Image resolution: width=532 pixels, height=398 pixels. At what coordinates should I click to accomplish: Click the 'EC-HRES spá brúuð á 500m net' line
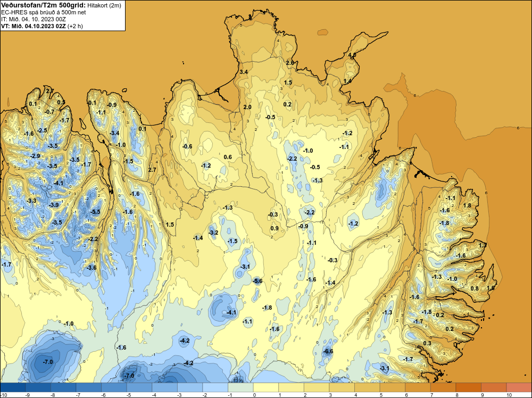[x=43, y=12]
